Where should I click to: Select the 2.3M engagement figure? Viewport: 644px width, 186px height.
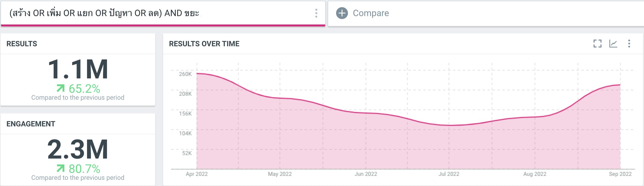(78, 149)
